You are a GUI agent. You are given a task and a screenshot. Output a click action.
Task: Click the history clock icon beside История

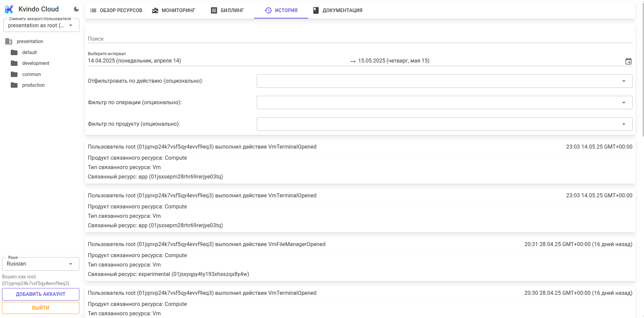coord(268,10)
